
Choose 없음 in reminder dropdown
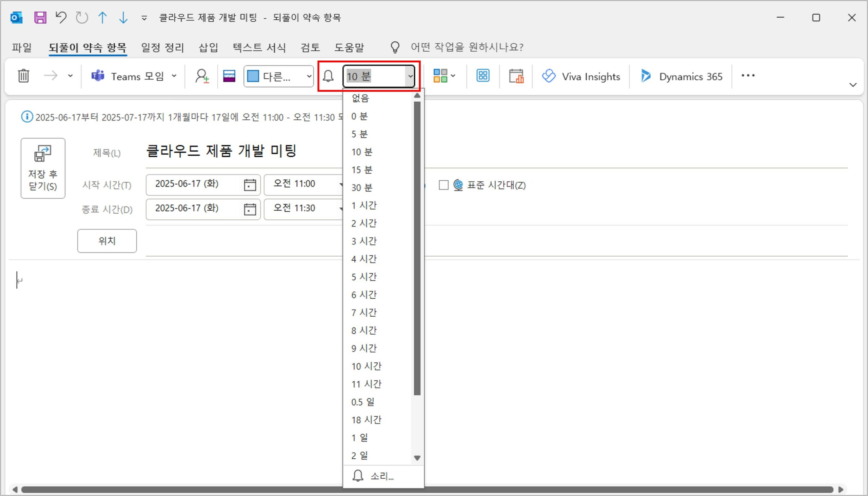point(360,98)
